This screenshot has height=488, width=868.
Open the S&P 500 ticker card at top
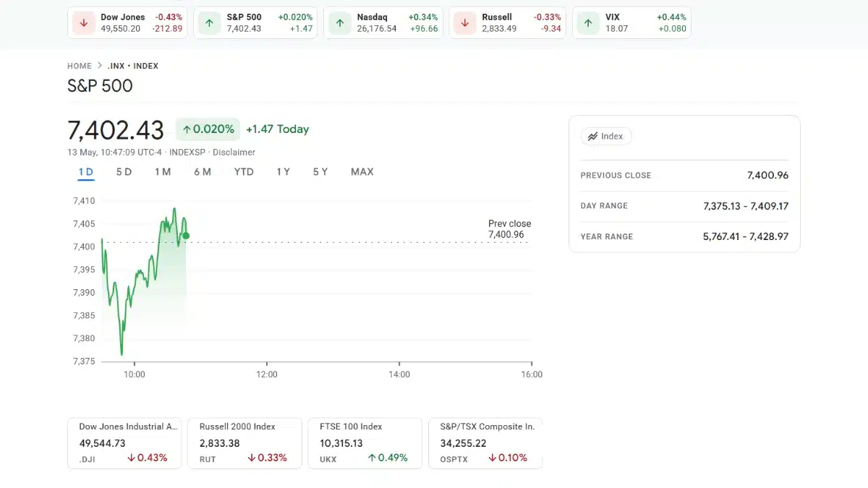coord(256,23)
